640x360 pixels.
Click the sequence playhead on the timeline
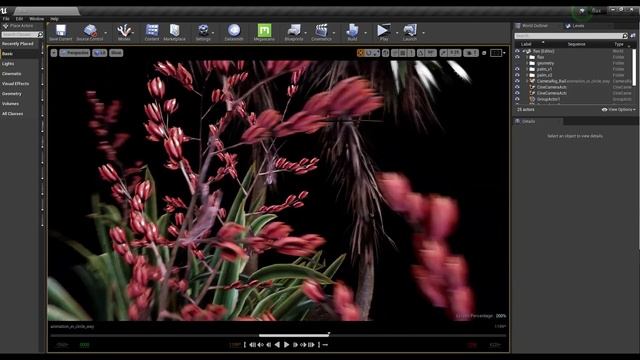coord(329,334)
